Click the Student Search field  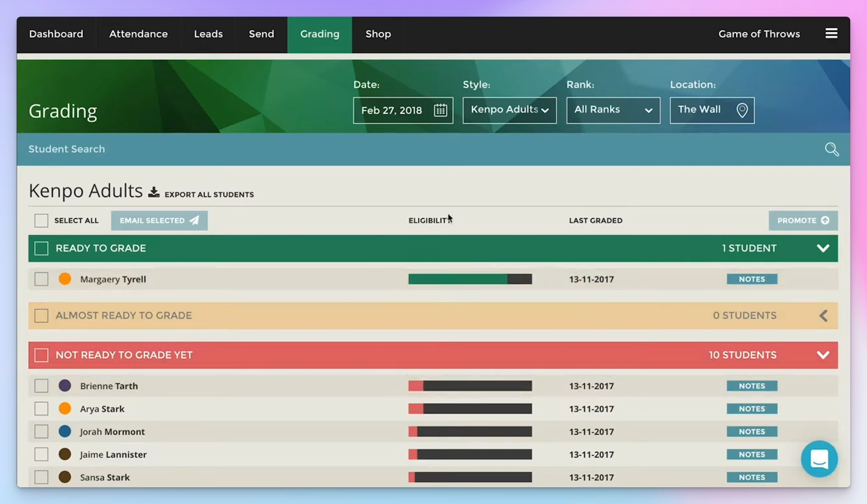tap(433, 149)
